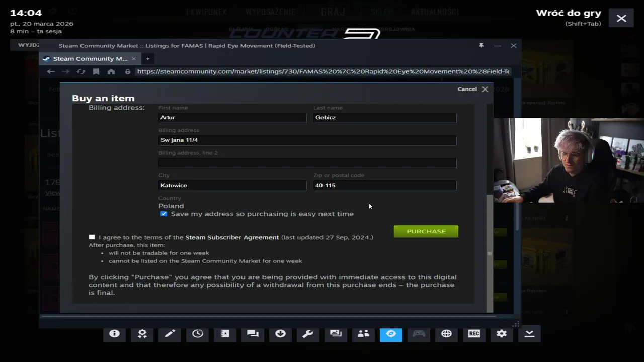This screenshot has width=644, height=362.
Task: Close the Steam Community Market tab
Action: tap(135, 59)
